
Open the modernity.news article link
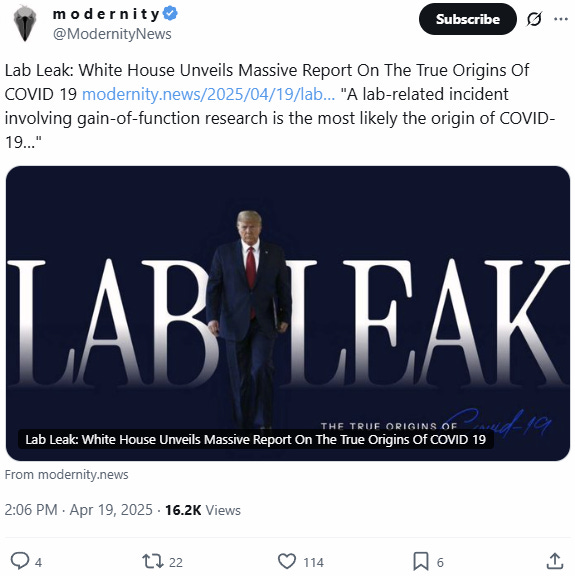[208, 94]
